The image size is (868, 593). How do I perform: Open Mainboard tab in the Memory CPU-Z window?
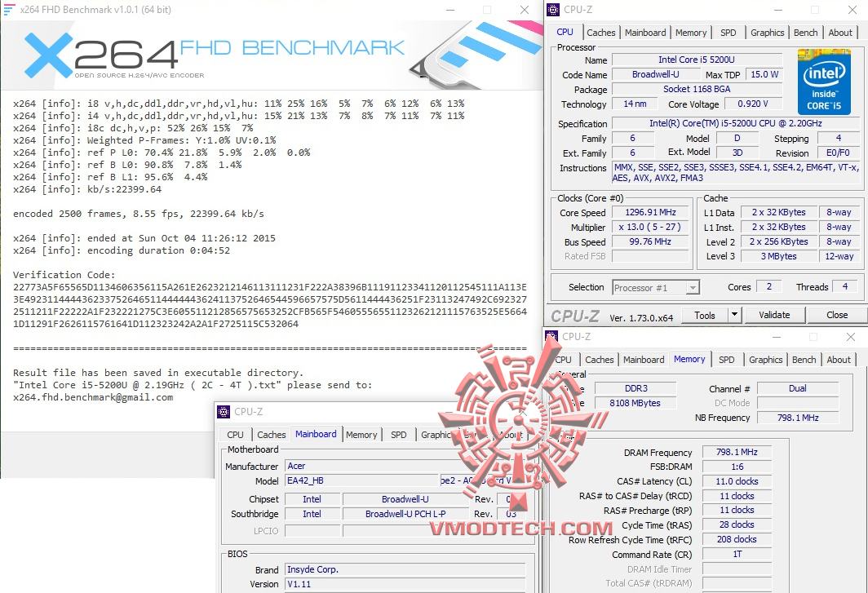(644, 360)
